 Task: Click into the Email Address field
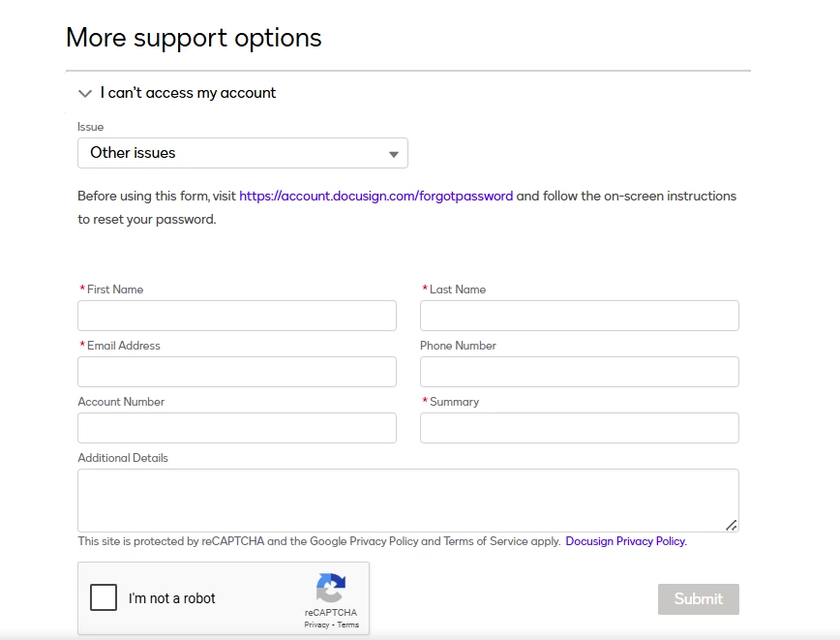(237, 372)
